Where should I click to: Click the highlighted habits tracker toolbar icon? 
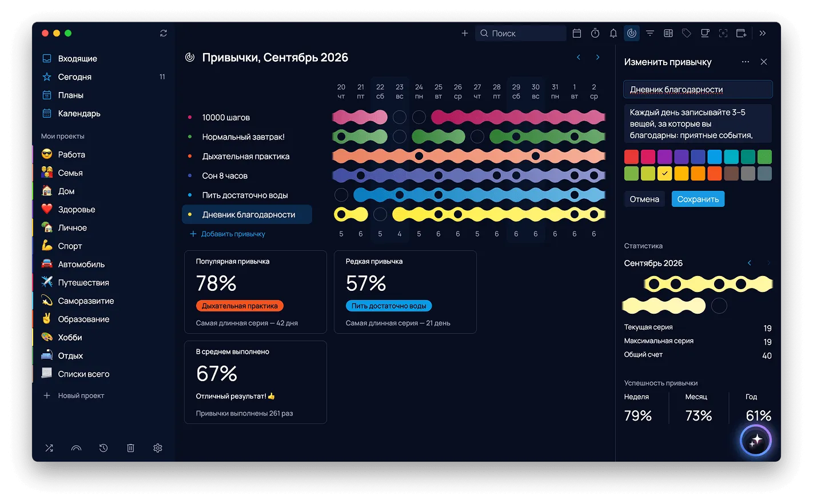click(x=632, y=33)
